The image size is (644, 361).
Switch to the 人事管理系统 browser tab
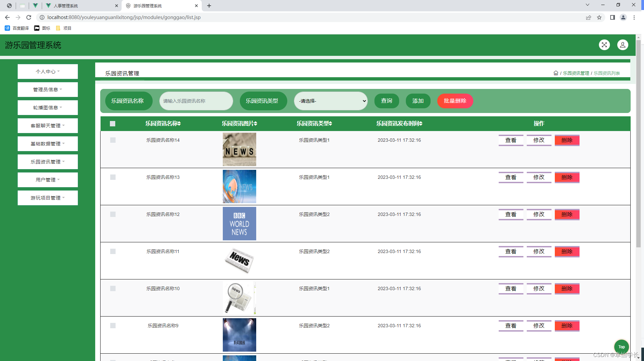click(x=66, y=6)
